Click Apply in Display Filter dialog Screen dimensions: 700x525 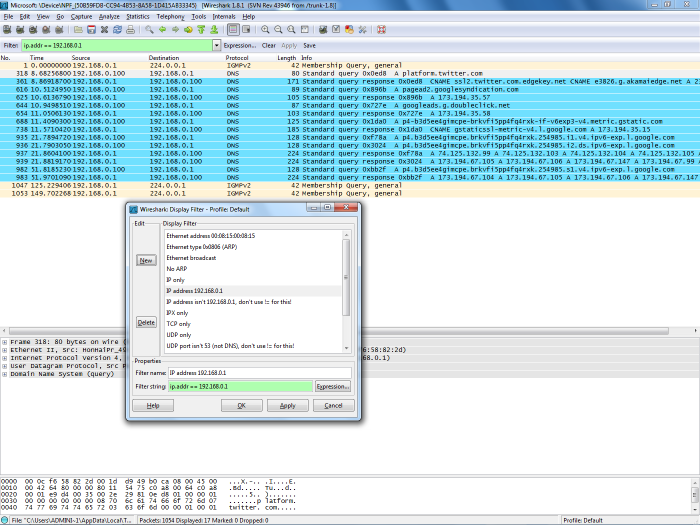[288, 405]
